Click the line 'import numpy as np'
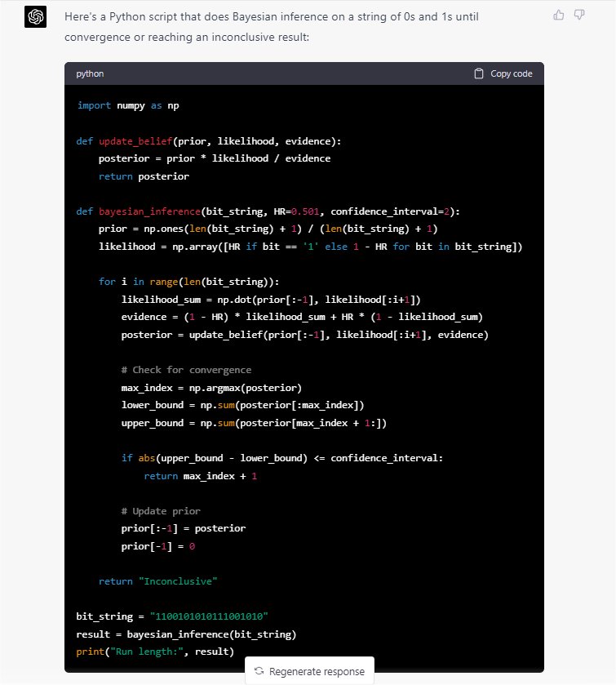 128,105
